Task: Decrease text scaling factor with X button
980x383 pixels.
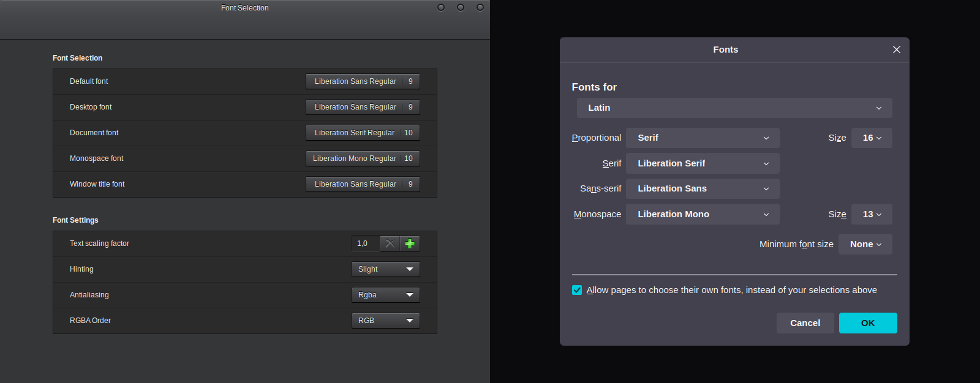Action: pyautogui.click(x=390, y=244)
